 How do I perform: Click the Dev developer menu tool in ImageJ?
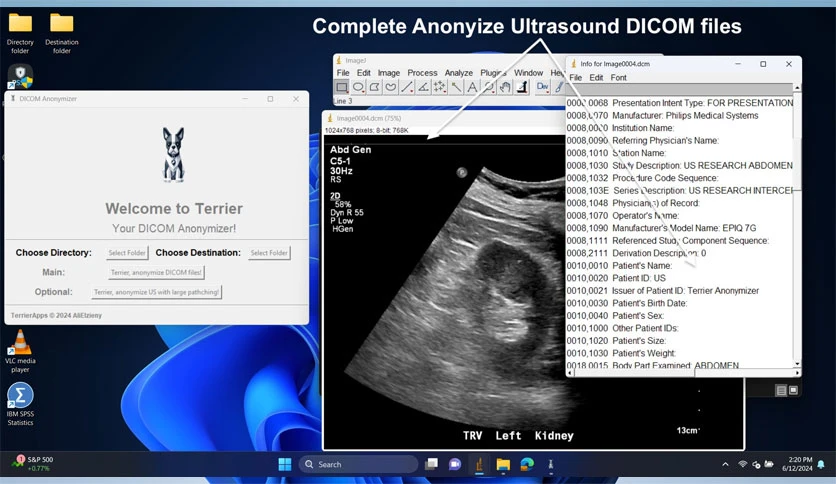pos(542,87)
